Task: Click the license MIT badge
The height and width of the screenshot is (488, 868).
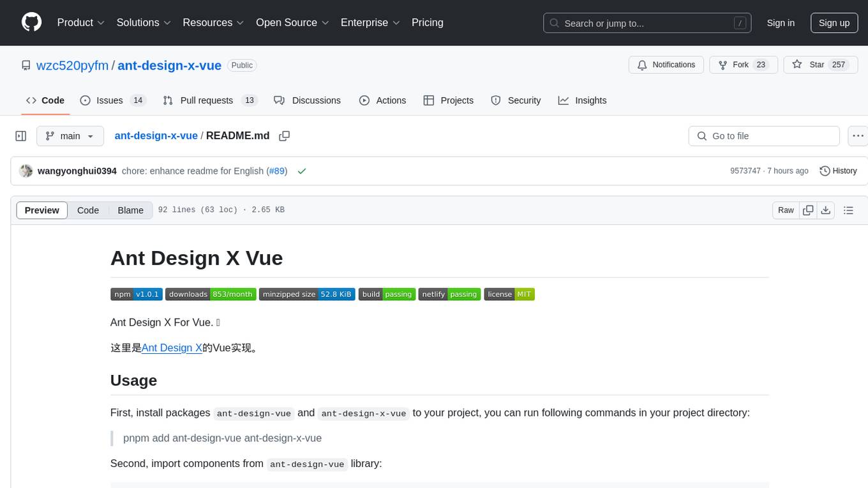Action: [509, 294]
